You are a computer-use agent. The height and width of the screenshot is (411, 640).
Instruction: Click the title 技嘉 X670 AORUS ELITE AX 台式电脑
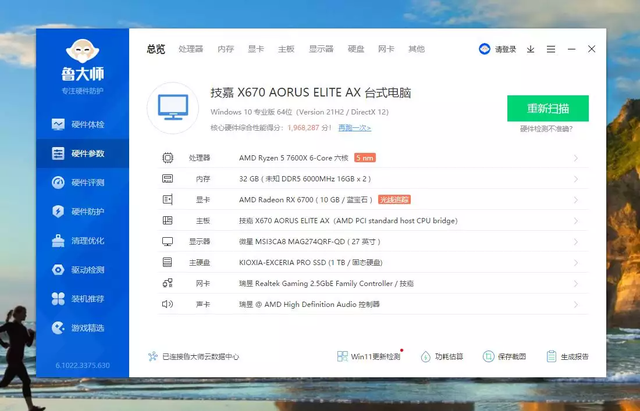click(311, 93)
